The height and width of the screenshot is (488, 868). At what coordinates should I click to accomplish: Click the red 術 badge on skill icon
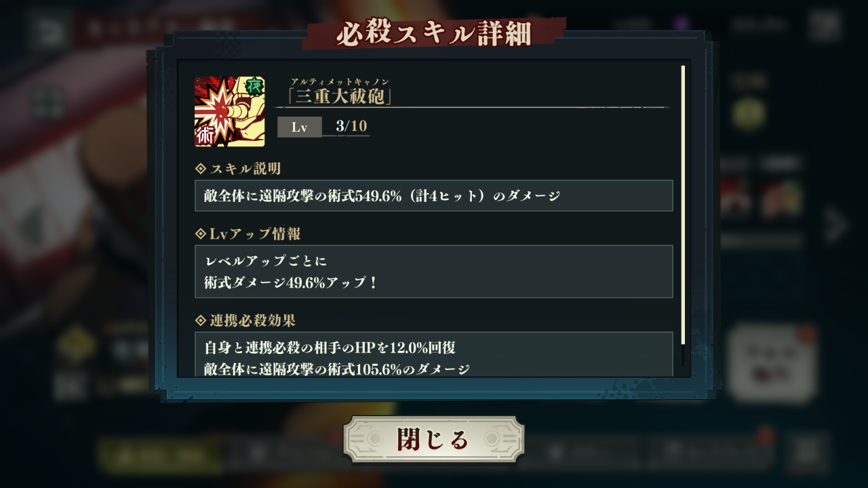tap(205, 136)
